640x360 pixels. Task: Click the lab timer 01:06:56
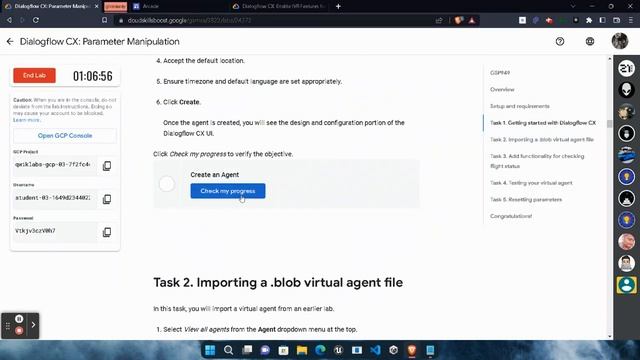tap(93, 76)
